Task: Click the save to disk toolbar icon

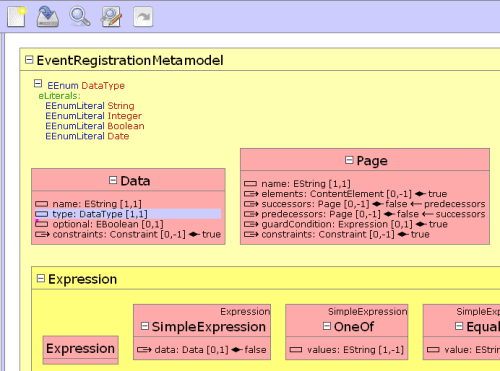Action: [48, 17]
